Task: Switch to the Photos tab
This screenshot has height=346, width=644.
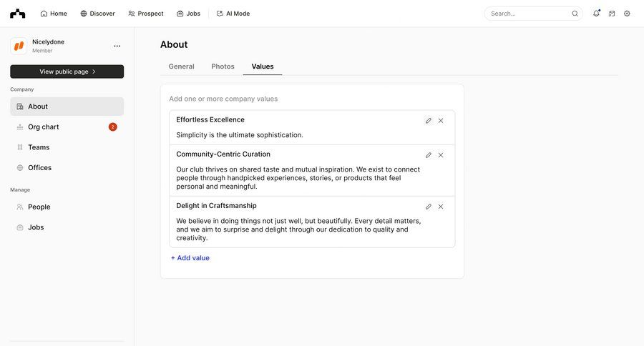Action: pos(223,66)
